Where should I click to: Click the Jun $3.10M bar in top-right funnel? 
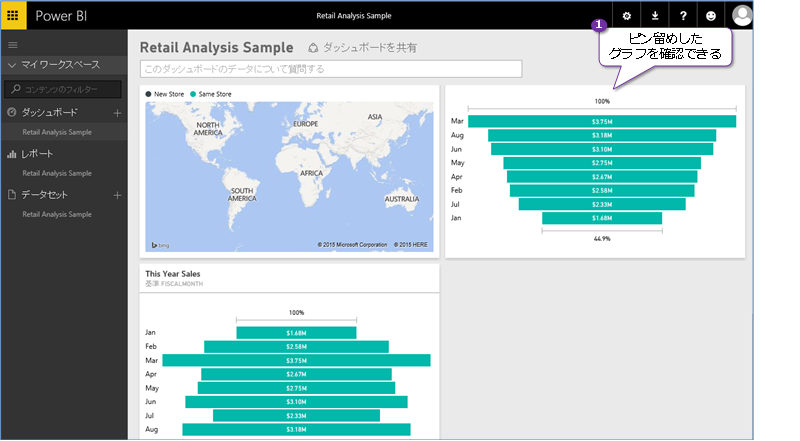tap(602, 149)
